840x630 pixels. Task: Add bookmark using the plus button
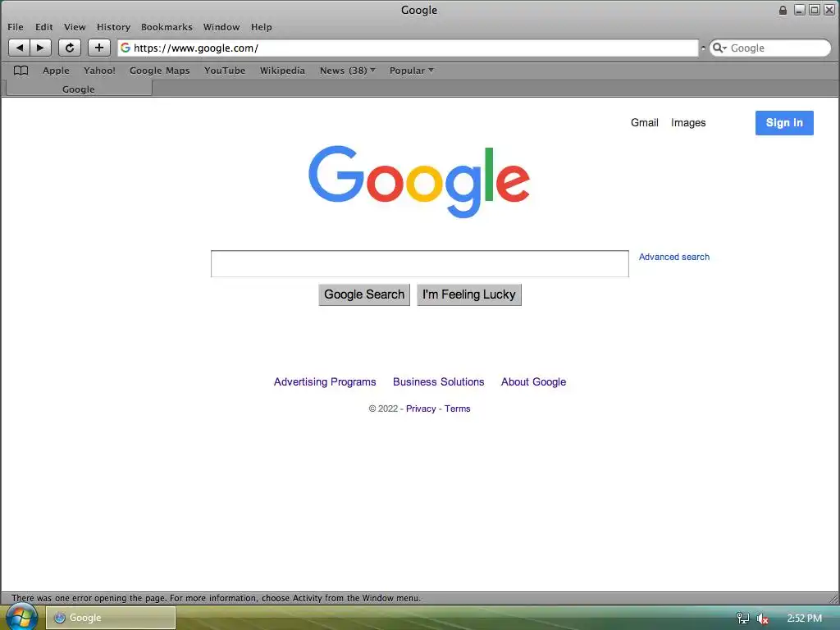pyautogui.click(x=99, y=48)
